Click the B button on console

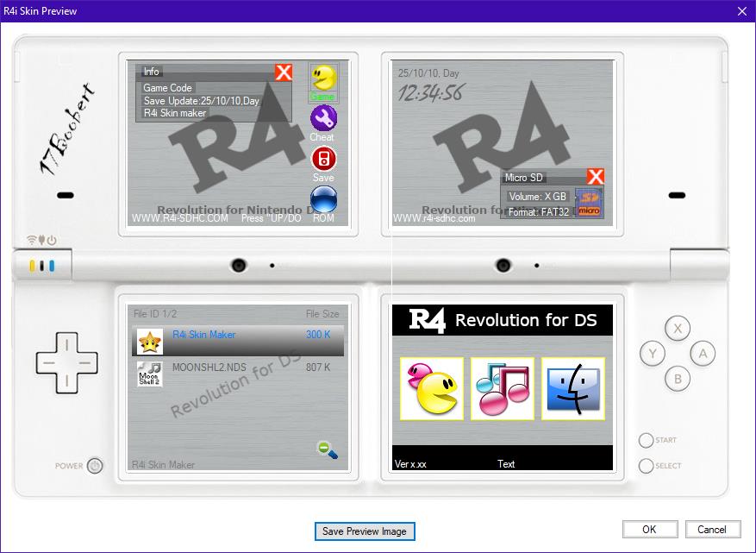678,379
